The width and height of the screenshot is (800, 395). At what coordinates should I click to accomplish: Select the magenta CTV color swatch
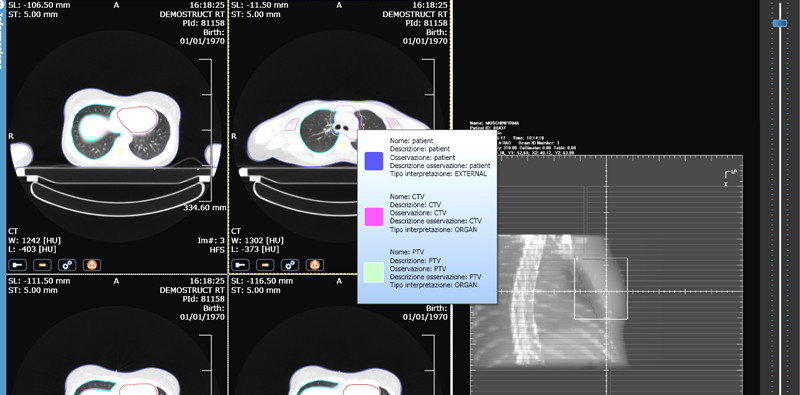[373, 216]
